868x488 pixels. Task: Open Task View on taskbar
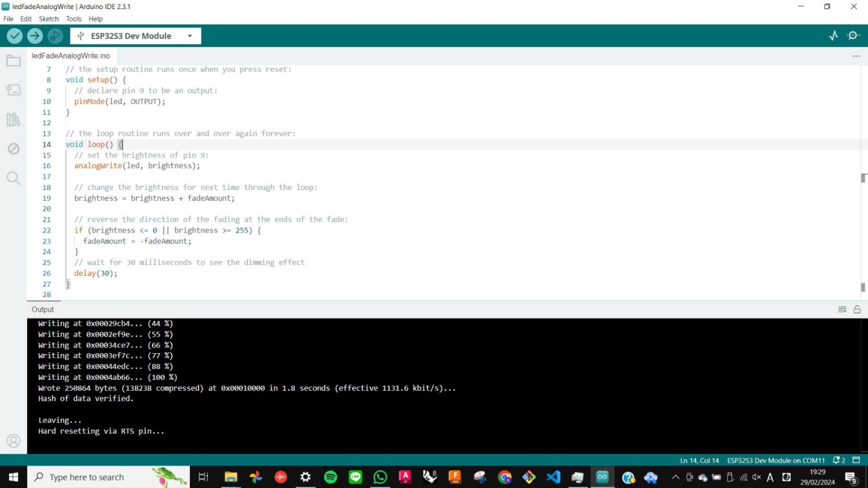pos(203,477)
